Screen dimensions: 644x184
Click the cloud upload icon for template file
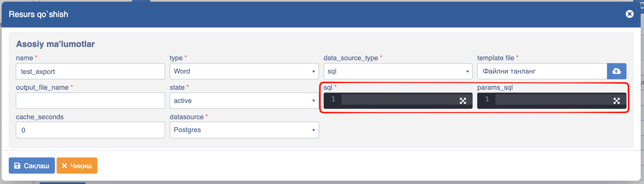(617, 71)
